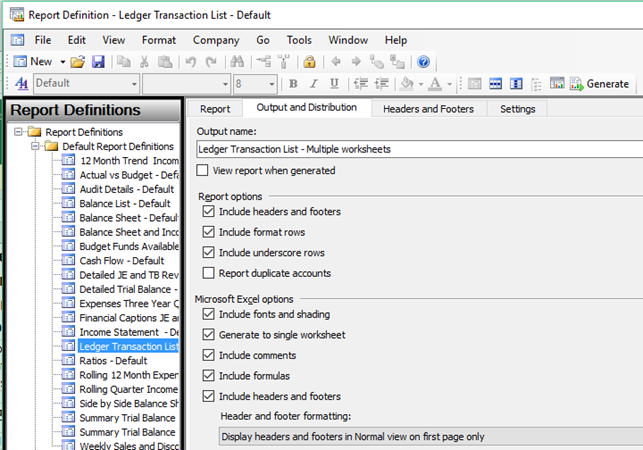643x450 pixels.
Task: Click the Save disk icon
Action: pyautogui.click(x=98, y=62)
